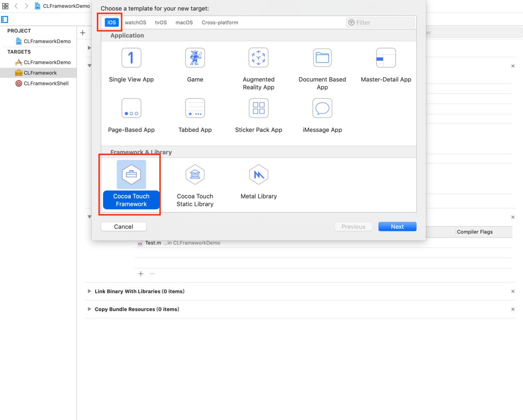Image resolution: width=523 pixels, height=420 pixels.
Task: Switch to the iOS template tab
Action: point(111,22)
